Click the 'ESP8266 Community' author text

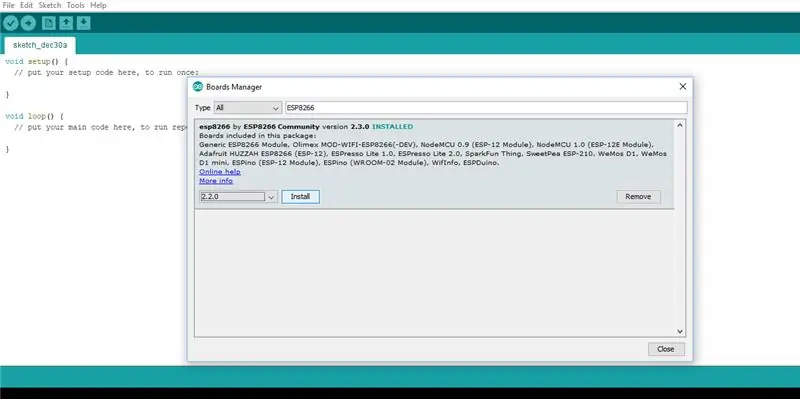tap(281, 127)
